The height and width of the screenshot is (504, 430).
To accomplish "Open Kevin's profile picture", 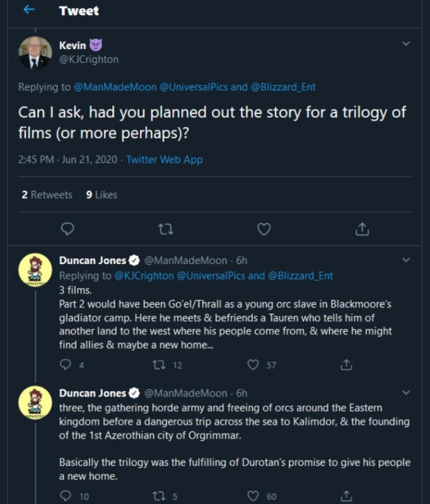I will tap(35, 52).
